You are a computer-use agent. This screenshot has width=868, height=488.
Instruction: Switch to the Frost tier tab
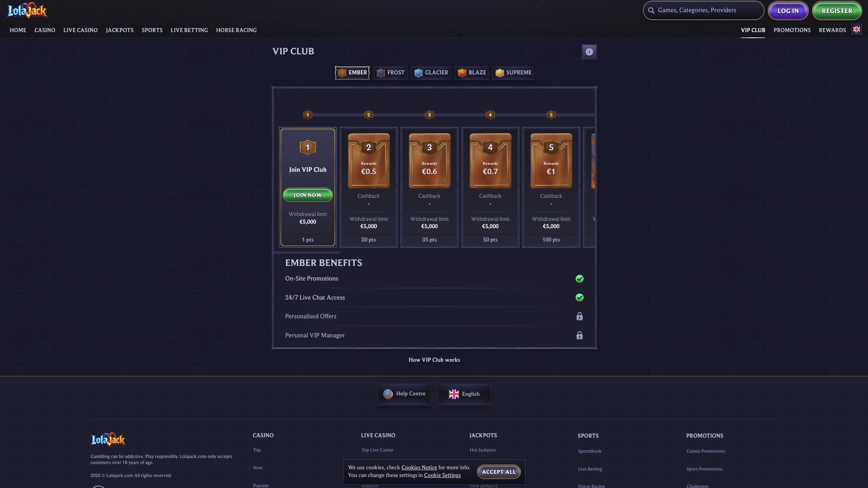click(x=391, y=73)
